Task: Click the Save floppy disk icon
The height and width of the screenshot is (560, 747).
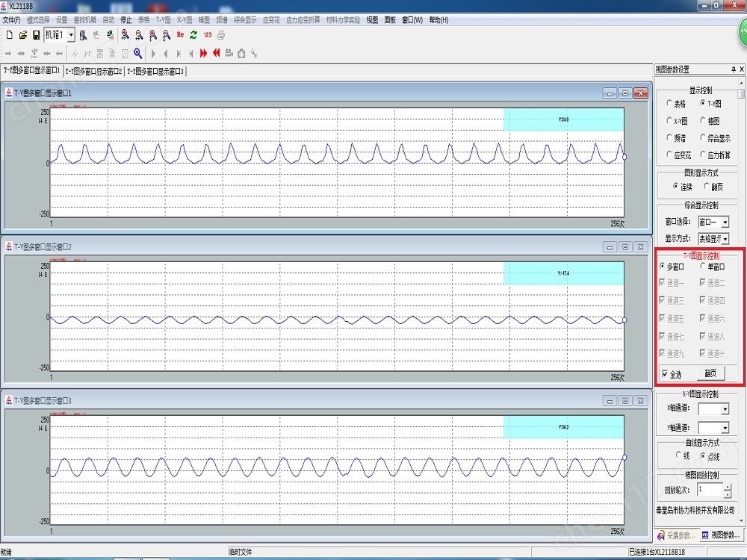Action: point(36,35)
